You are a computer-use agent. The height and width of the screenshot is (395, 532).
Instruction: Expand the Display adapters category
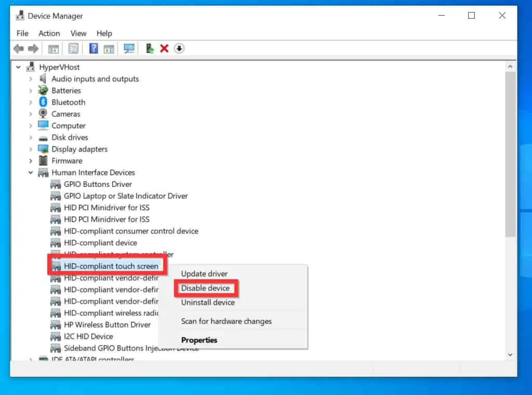(30, 149)
